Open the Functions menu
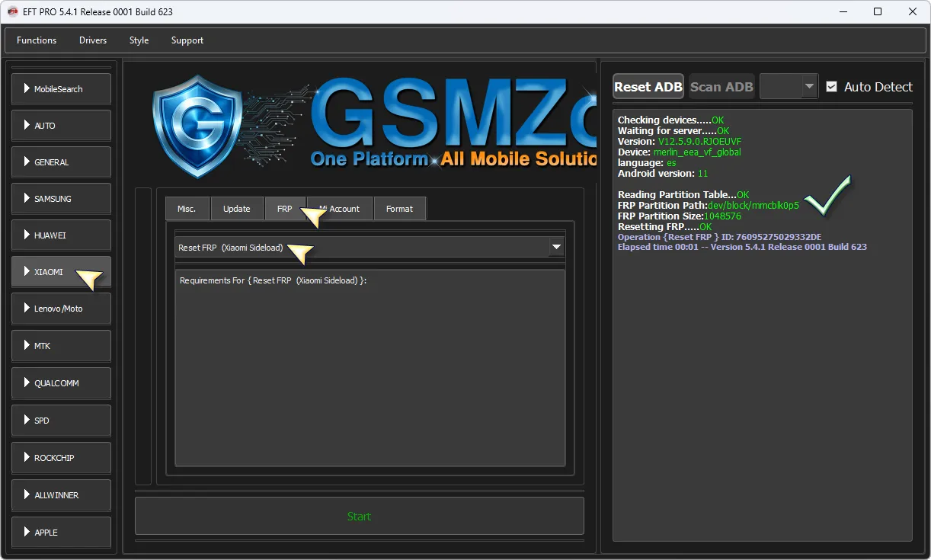931x560 pixels. click(37, 40)
